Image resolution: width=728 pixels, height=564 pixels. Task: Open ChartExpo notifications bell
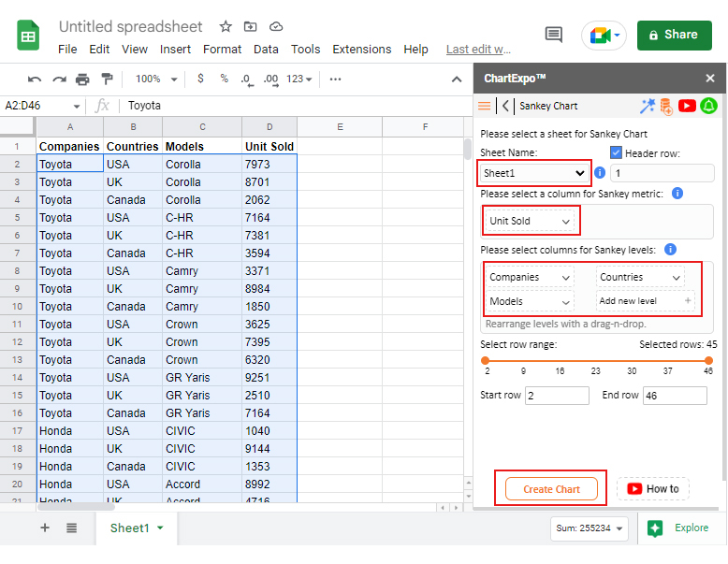click(x=708, y=106)
